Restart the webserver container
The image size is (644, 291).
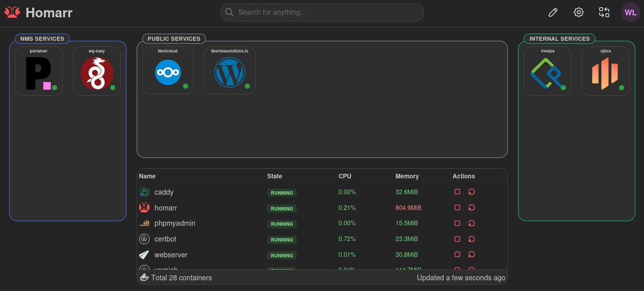point(472,254)
